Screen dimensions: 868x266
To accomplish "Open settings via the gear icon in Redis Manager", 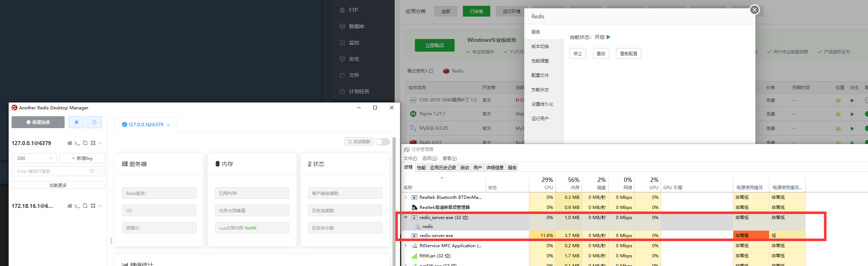I will pyautogui.click(x=77, y=122).
